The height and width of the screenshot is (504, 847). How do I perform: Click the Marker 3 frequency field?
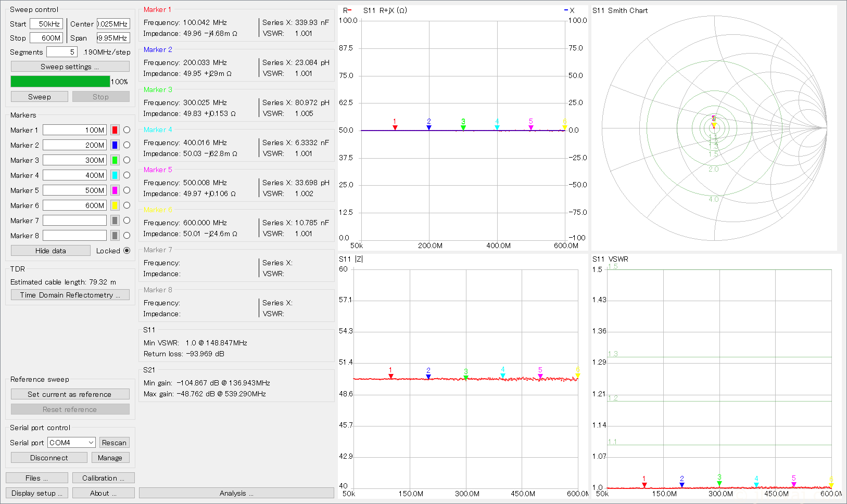pos(74,160)
